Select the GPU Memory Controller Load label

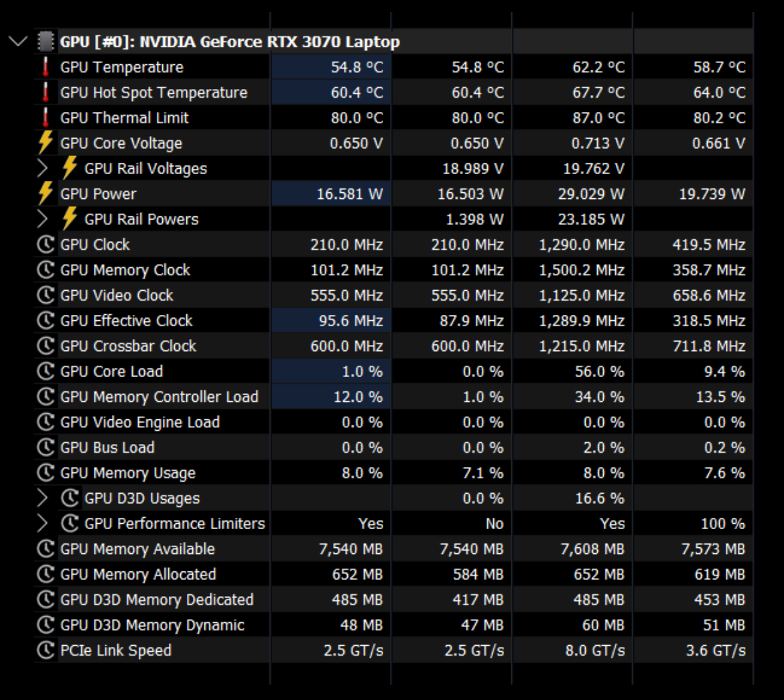[159, 397]
